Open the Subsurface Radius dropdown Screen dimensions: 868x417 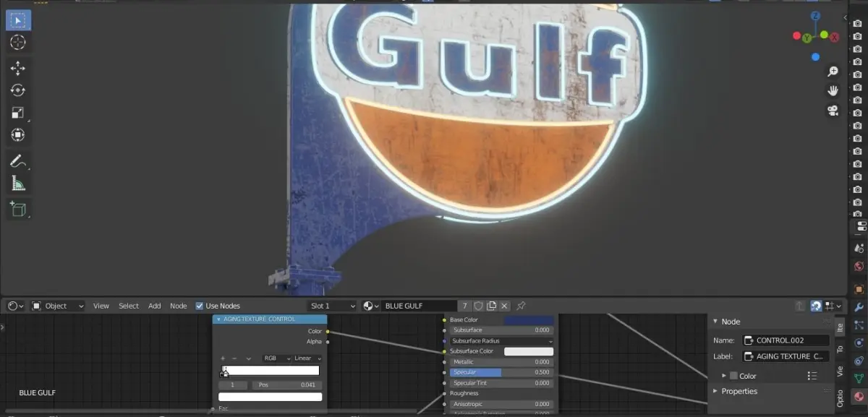tap(501, 340)
